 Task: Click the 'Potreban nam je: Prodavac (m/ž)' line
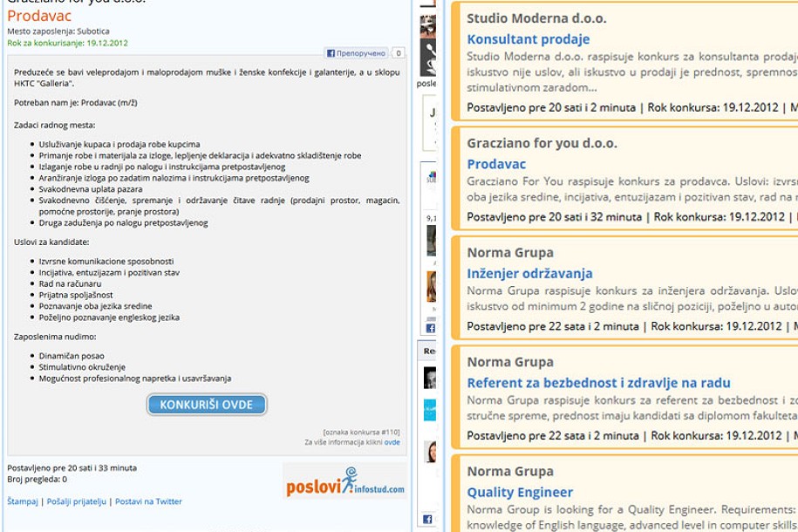pos(75,103)
